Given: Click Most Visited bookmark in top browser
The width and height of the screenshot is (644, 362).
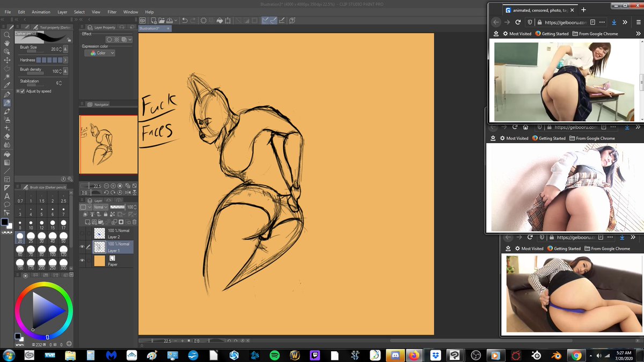Looking at the screenshot, I should coord(517,34).
